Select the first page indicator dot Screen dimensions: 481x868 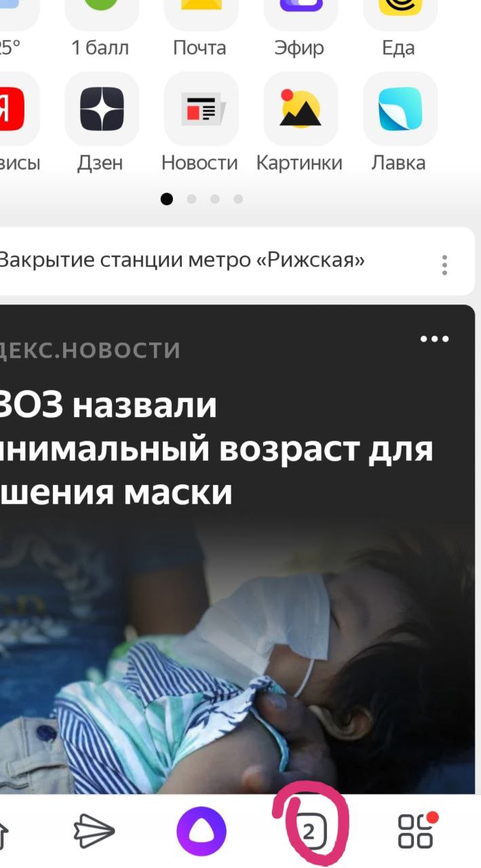167,199
